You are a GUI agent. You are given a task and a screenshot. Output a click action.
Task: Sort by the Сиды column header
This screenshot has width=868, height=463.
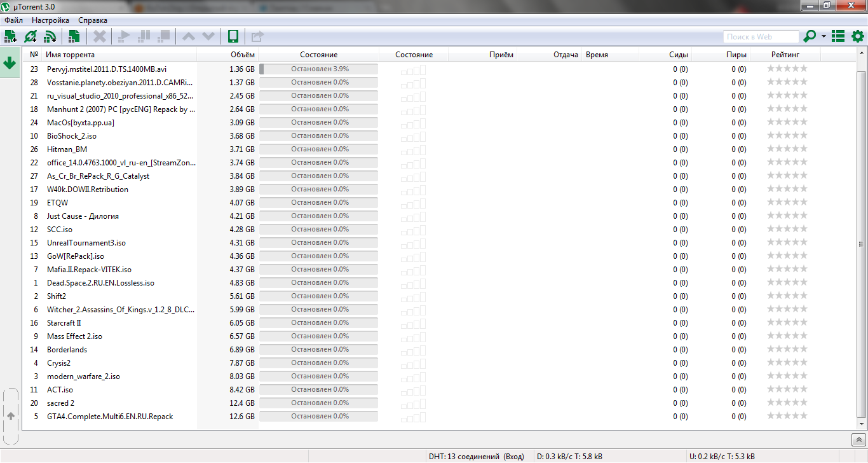coord(666,55)
